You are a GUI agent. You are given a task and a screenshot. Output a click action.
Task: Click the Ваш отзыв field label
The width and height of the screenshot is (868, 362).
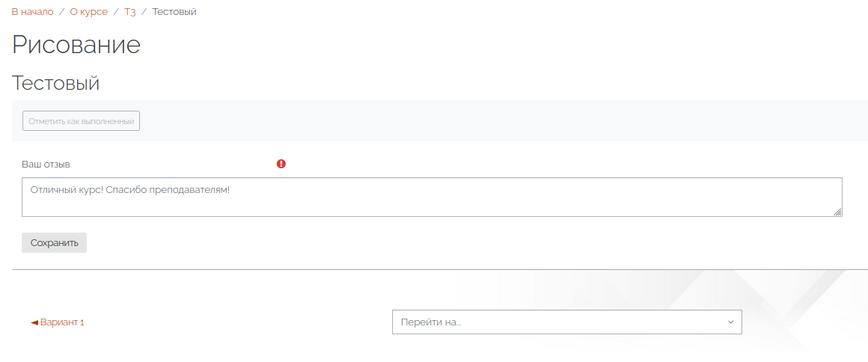tap(46, 165)
